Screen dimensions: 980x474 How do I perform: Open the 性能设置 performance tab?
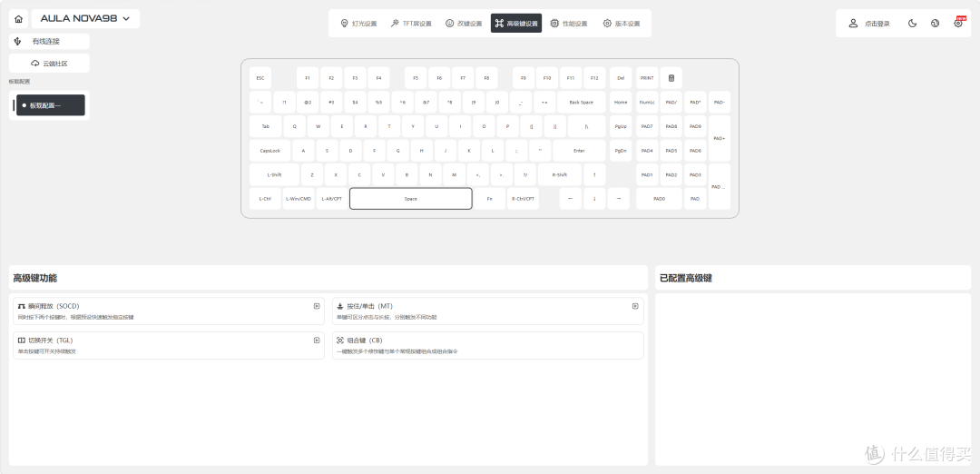pyautogui.click(x=569, y=23)
